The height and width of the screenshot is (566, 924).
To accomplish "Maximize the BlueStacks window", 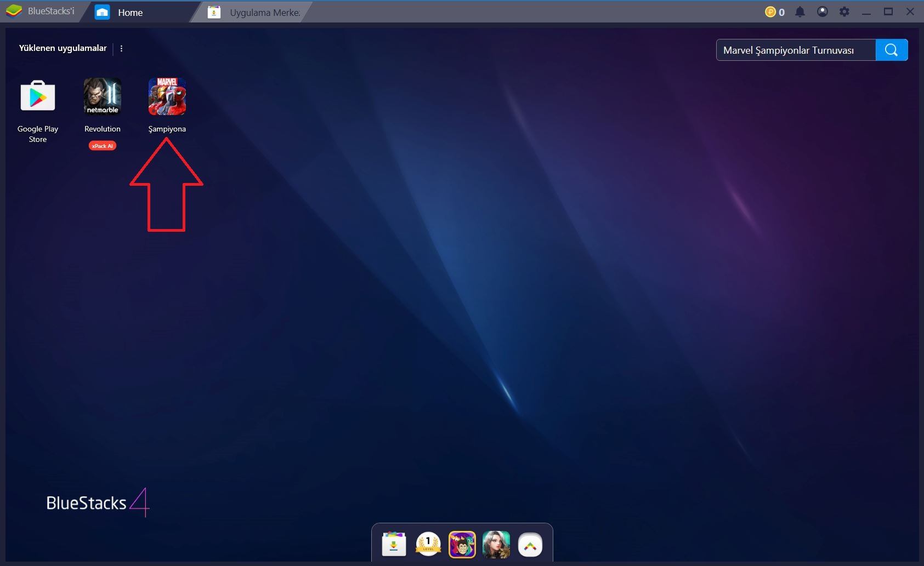I will 888,12.
